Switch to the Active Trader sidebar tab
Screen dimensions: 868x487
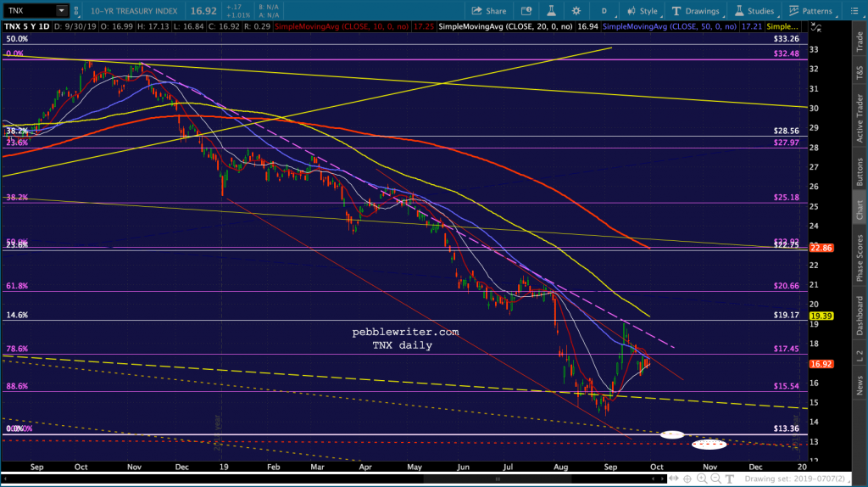click(x=860, y=118)
